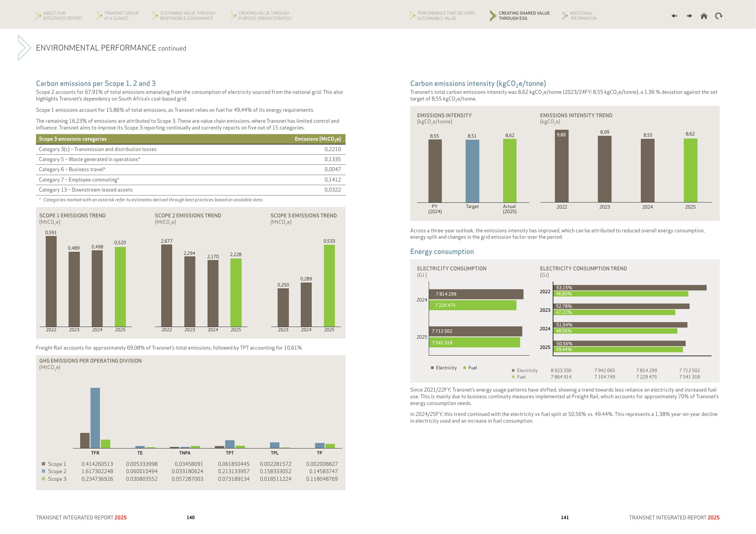756x534 pixels.
Task: Go to the next page arrow
Action: [x=689, y=16]
